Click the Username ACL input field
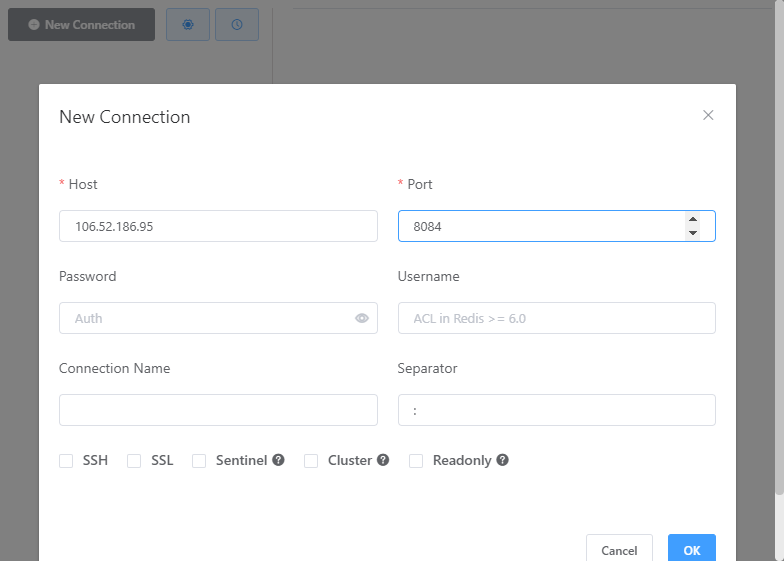 click(x=556, y=318)
